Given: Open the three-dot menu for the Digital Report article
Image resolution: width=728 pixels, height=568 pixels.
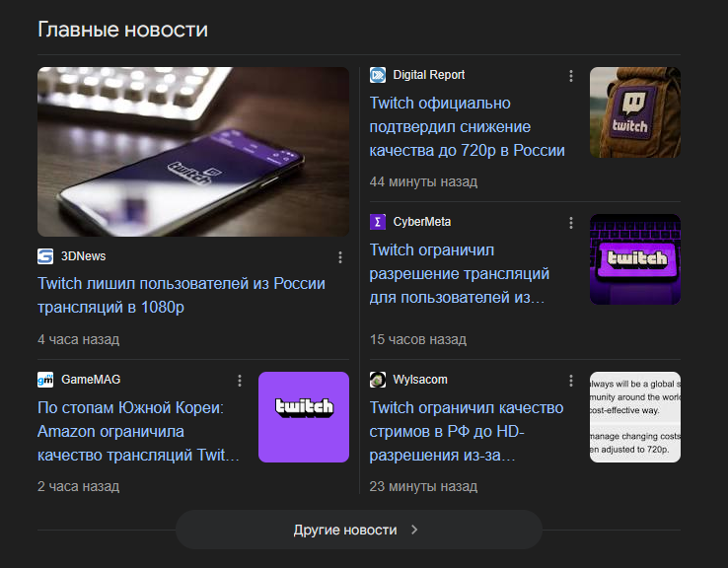Looking at the screenshot, I should coord(571,76).
